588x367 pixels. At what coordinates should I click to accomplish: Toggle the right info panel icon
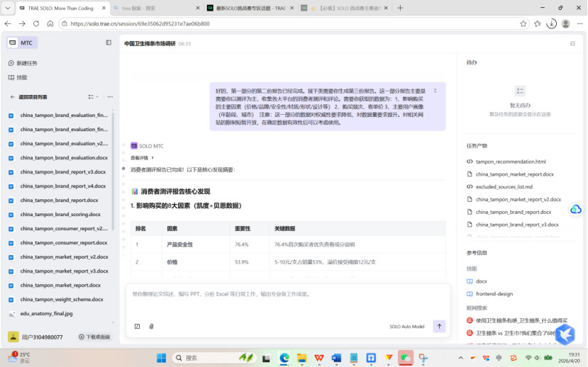tap(572, 43)
